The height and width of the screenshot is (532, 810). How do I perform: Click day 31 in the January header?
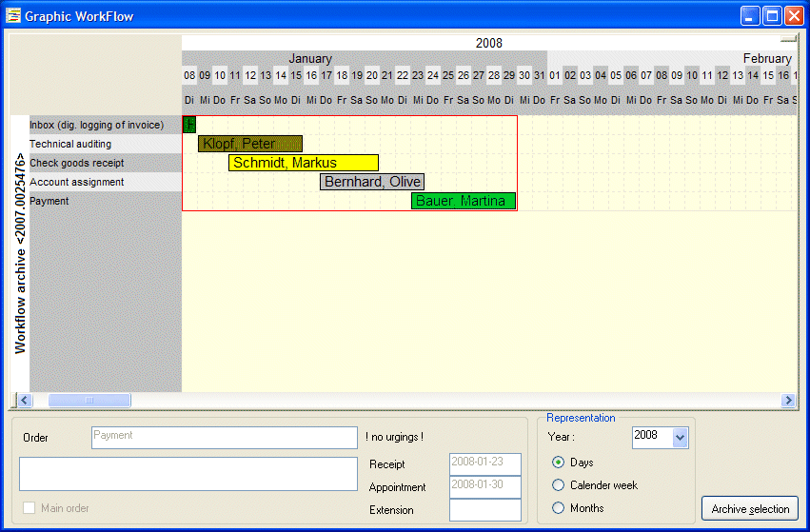tap(540, 75)
